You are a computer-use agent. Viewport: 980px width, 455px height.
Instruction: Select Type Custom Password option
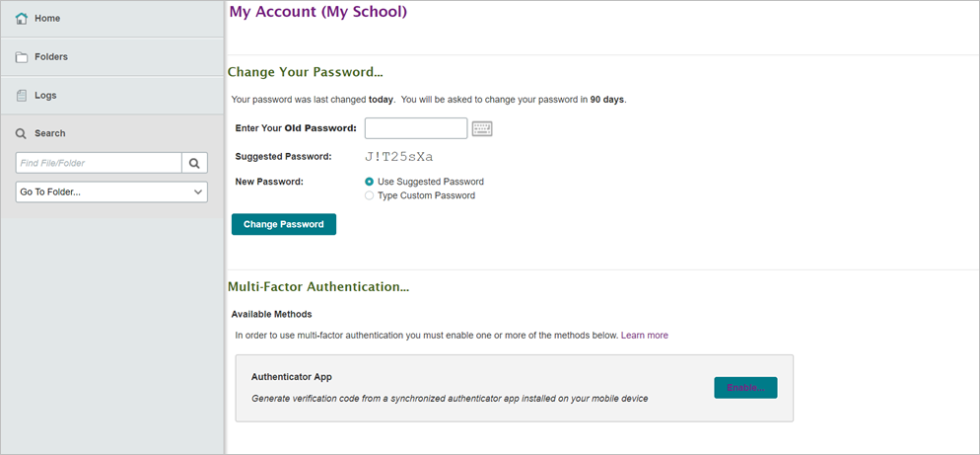pos(370,195)
